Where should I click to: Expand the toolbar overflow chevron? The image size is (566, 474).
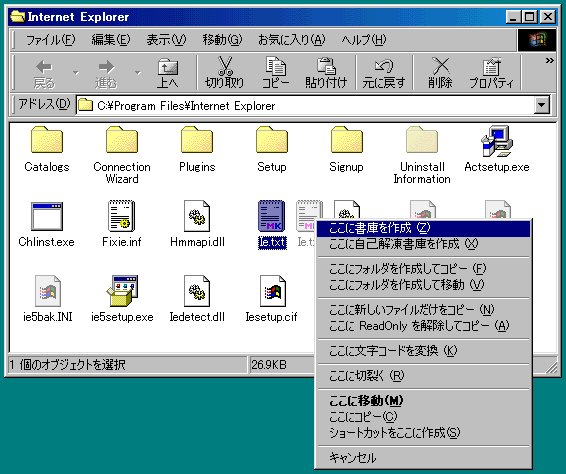click(x=549, y=61)
